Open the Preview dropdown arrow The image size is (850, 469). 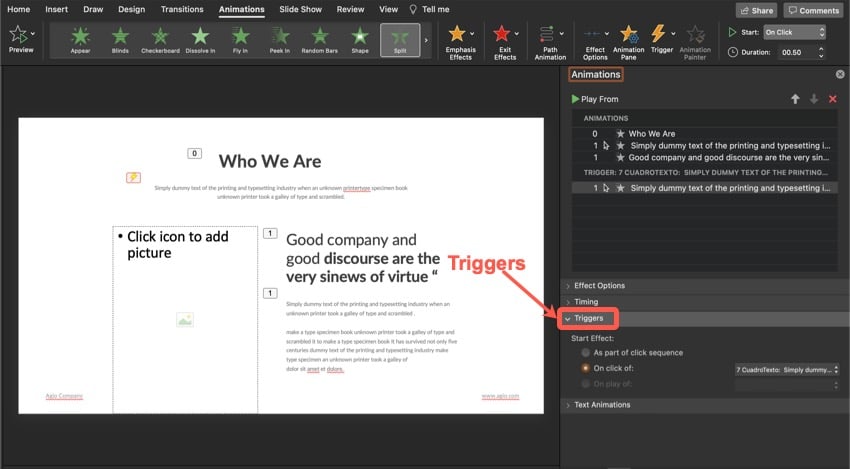pos(33,34)
